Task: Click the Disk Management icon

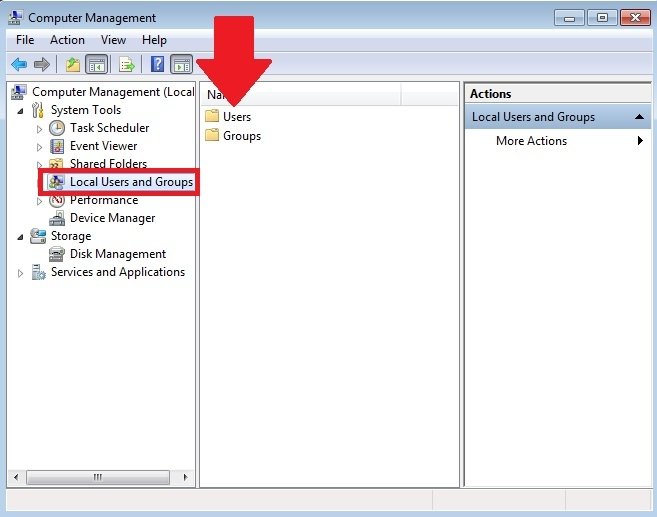Action: [57, 254]
